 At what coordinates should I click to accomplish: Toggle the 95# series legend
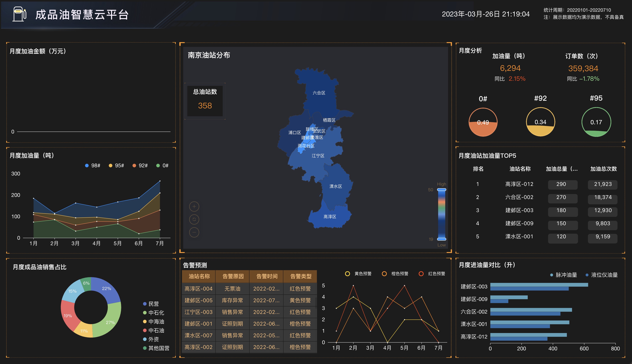(x=116, y=166)
